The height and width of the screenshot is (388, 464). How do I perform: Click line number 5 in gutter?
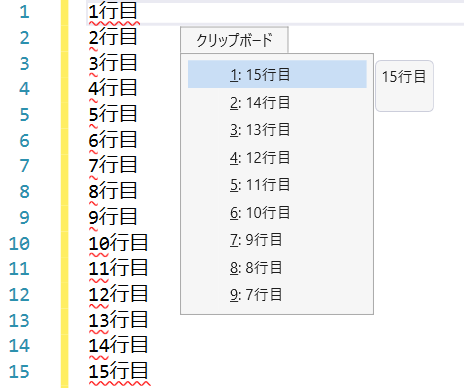click(x=24, y=115)
